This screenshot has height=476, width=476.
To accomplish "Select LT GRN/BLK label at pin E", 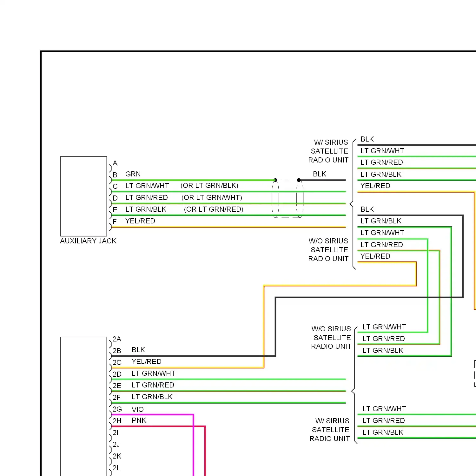I will tap(146, 209).
